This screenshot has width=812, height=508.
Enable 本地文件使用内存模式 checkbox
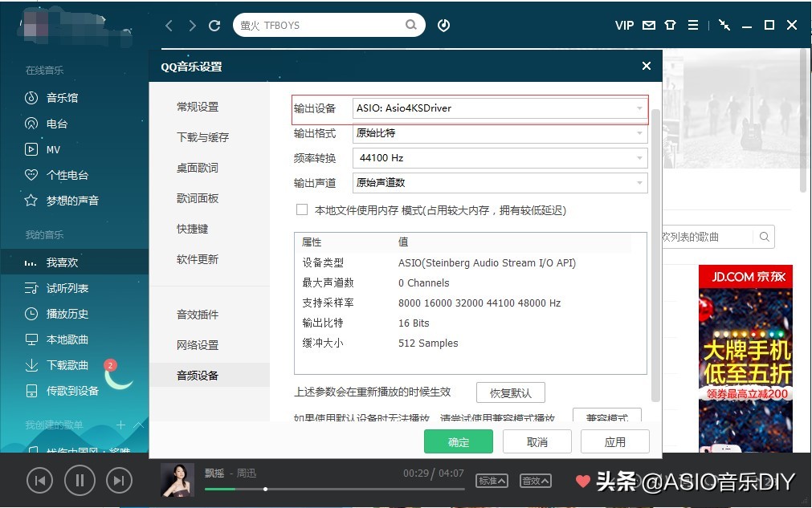[302, 209]
